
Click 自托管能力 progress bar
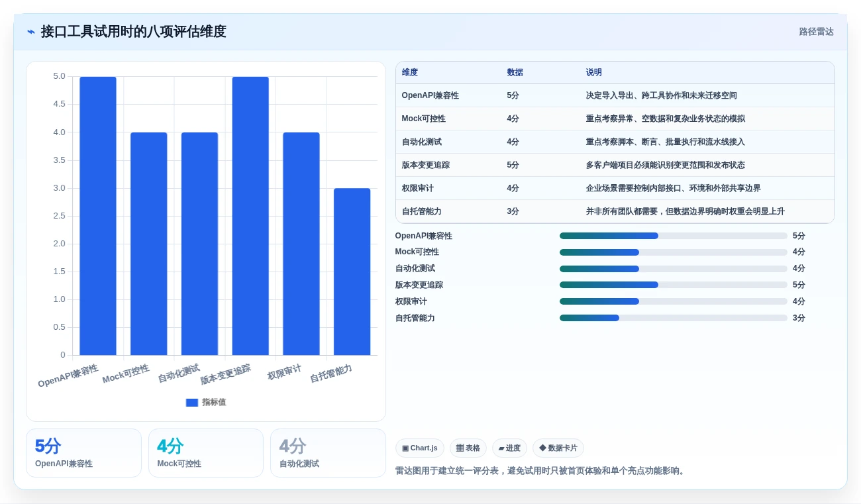674,318
